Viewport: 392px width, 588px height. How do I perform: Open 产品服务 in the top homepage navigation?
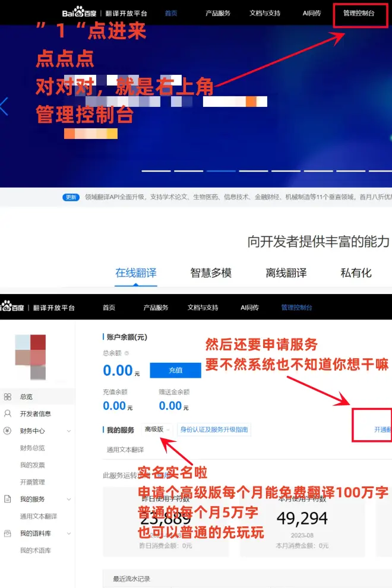click(217, 12)
